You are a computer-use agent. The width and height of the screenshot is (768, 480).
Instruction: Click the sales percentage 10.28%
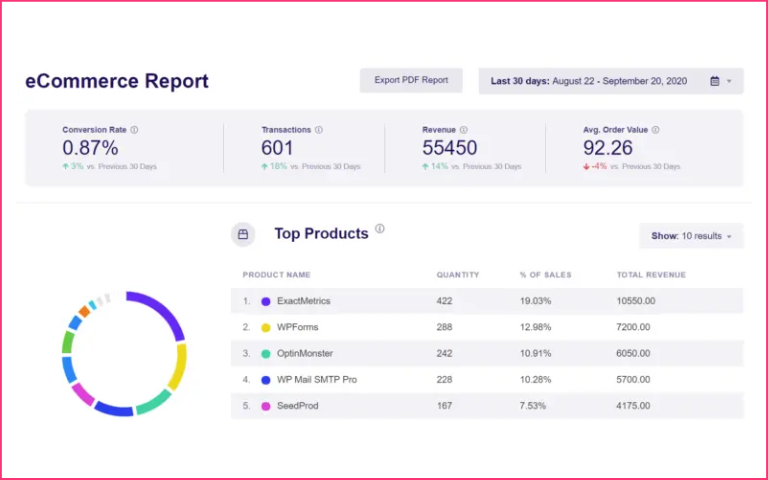tap(535, 380)
